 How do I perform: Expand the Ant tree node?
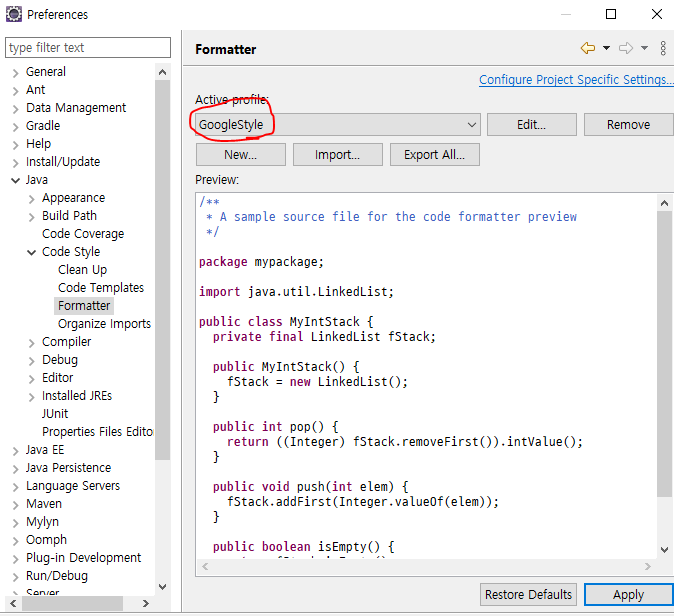(x=15, y=91)
